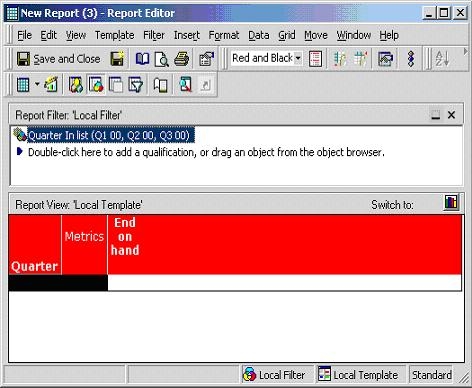
Task: Click the grid view icon in second toolbar
Action: coord(23,85)
